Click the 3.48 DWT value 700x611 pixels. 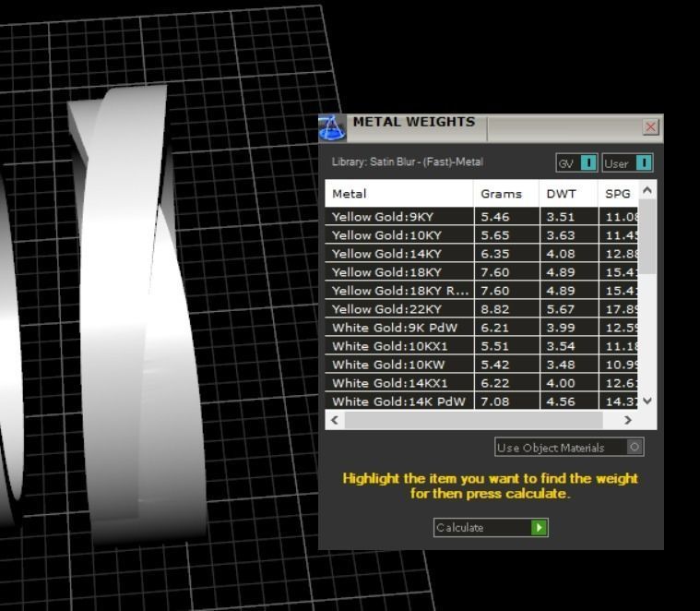[x=560, y=365]
